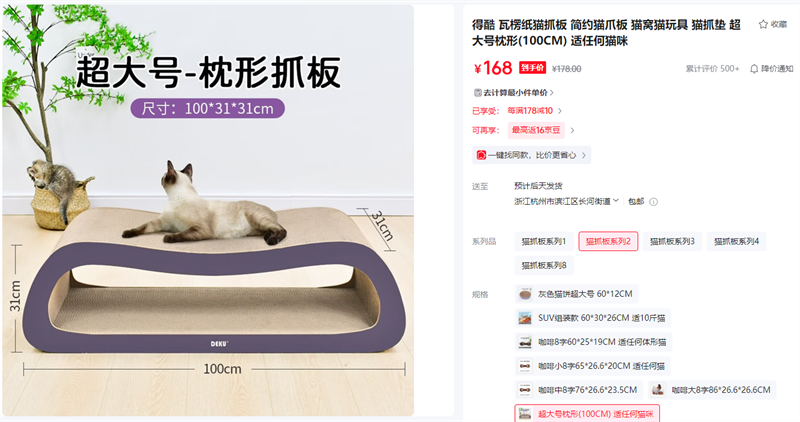This screenshot has height=422, width=800.
Task: Choose the 猫抓板系列8 series option
Action: 543,265
